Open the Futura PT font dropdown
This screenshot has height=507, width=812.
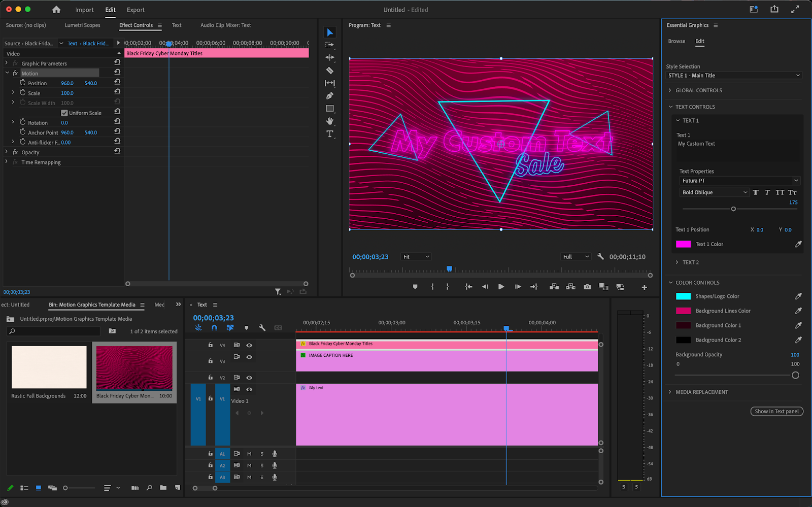click(x=739, y=180)
